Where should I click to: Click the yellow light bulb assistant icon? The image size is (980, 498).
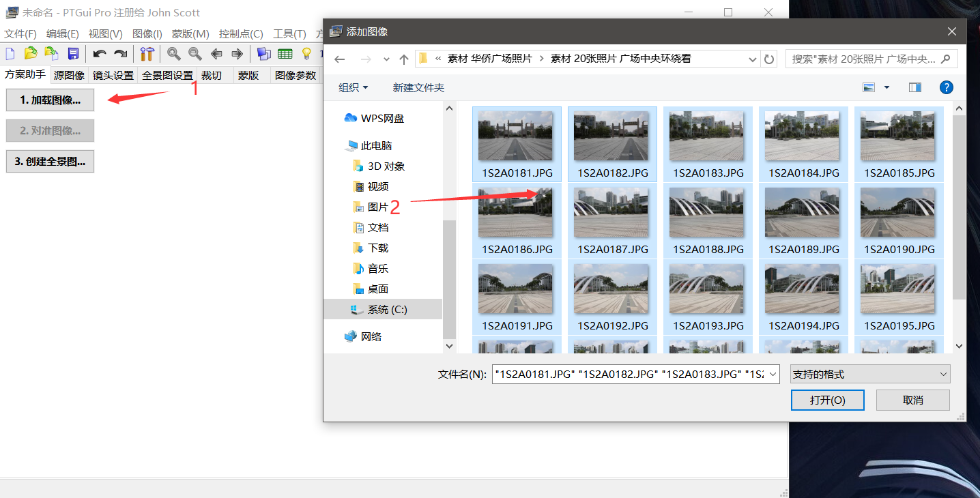point(306,53)
